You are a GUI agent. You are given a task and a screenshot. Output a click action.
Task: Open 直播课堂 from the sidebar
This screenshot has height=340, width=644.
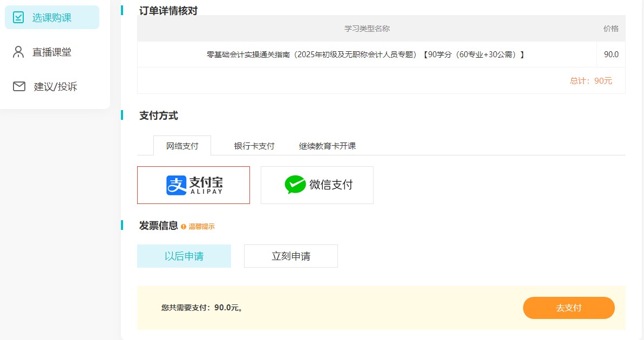(x=52, y=52)
